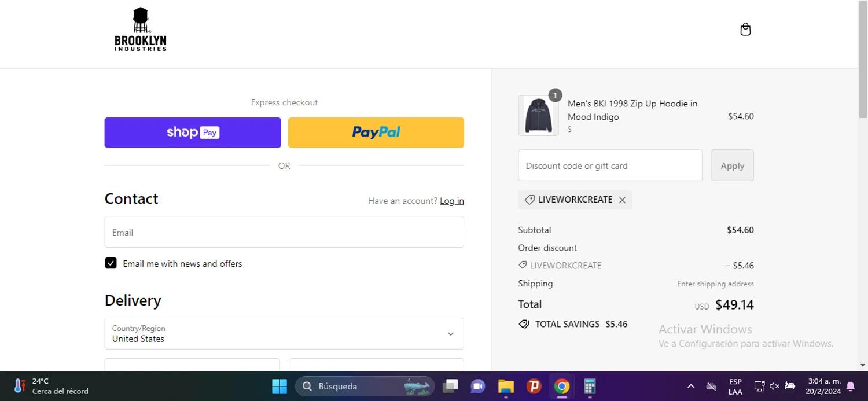Show hidden system tray icons
Viewport: 868px width, 401px height.
[690, 386]
